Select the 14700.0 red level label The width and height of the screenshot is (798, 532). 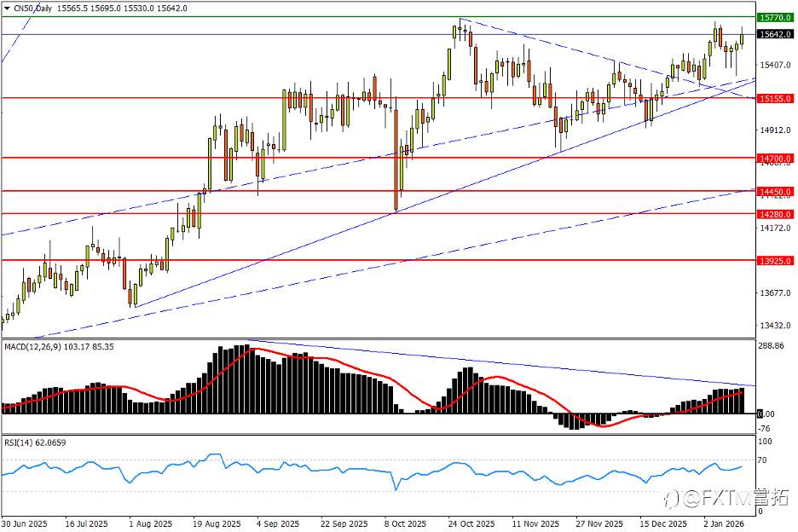click(775, 159)
